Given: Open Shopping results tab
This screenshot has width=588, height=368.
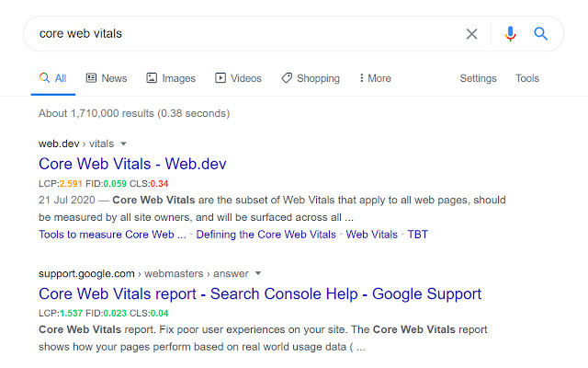Looking at the screenshot, I should point(311,78).
